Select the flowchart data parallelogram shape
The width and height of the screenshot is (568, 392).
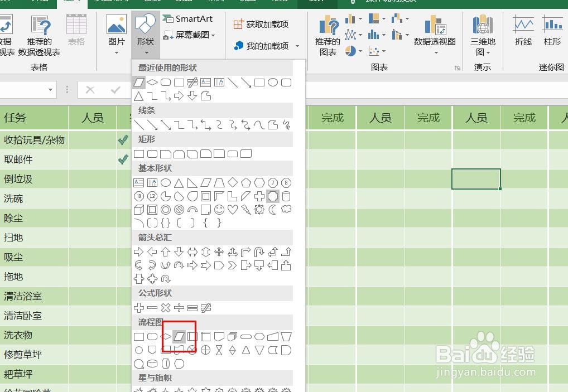[x=179, y=337]
